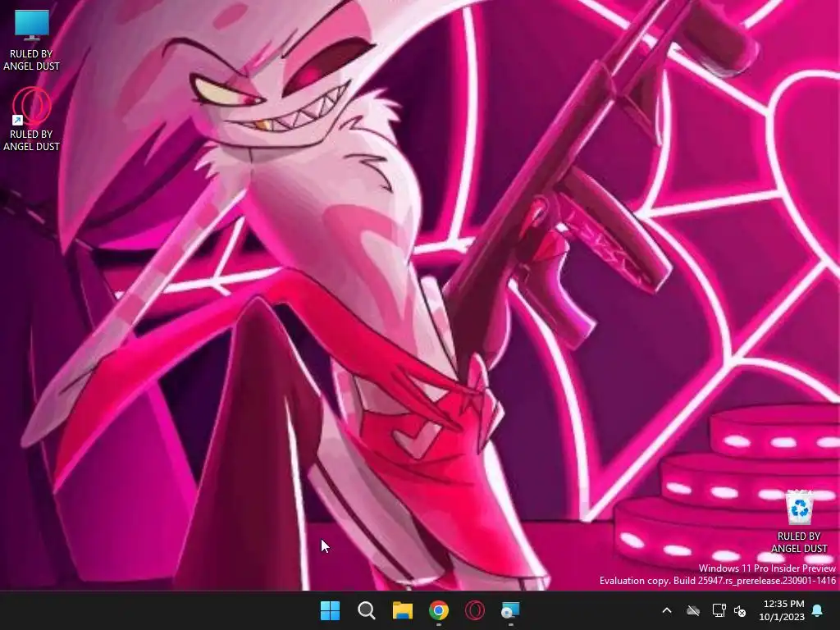The height and width of the screenshot is (630, 840).
Task: Open OneDrive cloud tray icon
Action: tap(693, 610)
